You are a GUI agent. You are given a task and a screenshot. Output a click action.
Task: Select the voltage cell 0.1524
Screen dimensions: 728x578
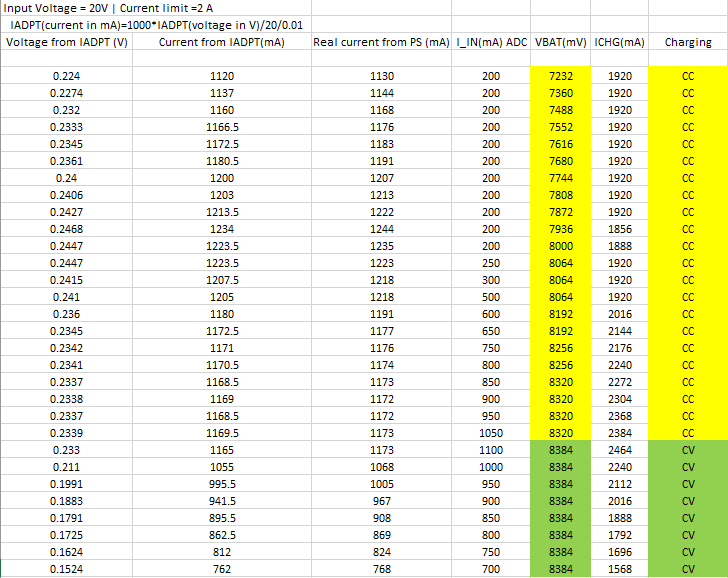[66, 569]
